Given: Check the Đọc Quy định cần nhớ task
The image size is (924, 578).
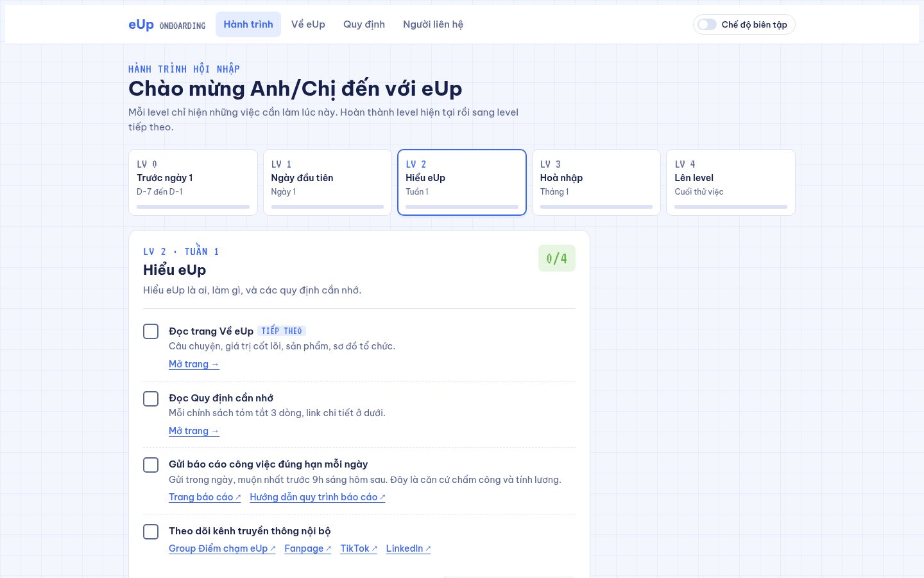Looking at the screenshot, I should pyautogui.click(x=151, y=399).
